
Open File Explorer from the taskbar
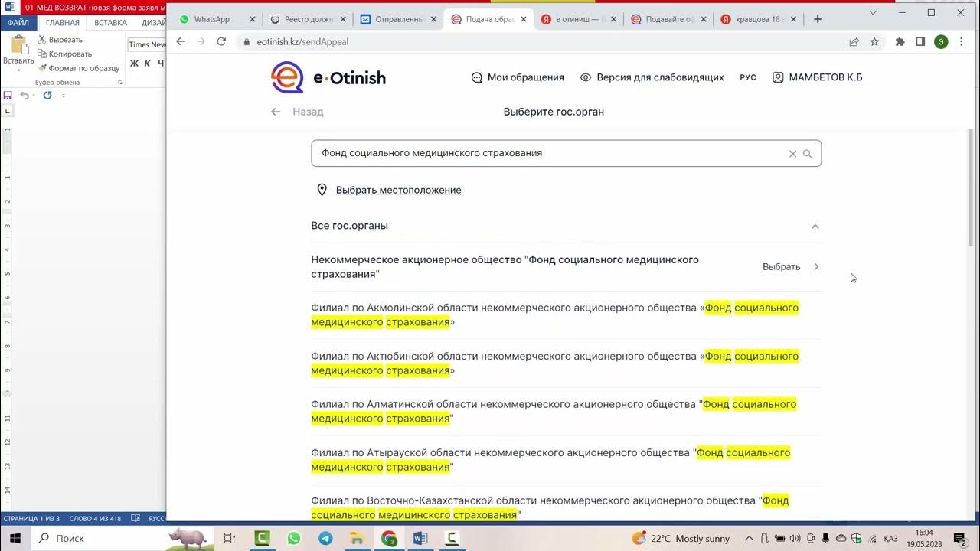[357, 538]
